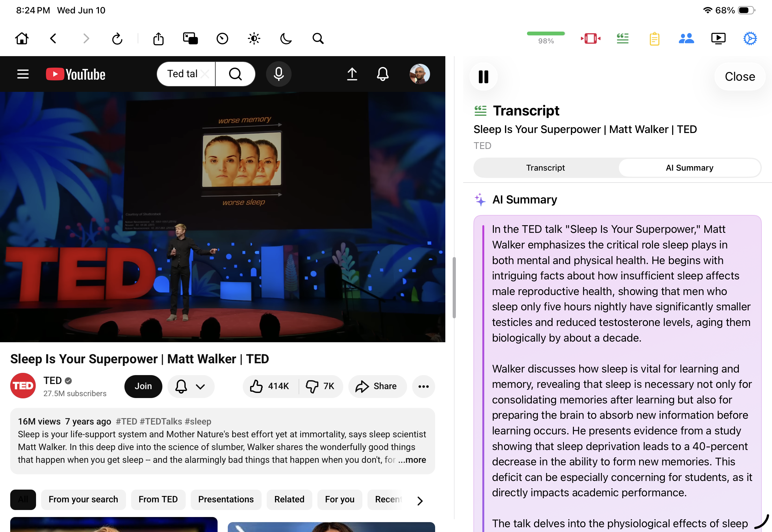The height and width of the screenshot is (532, 772).
Task: Switch to the Transcript tab
Action: point(545,168)
